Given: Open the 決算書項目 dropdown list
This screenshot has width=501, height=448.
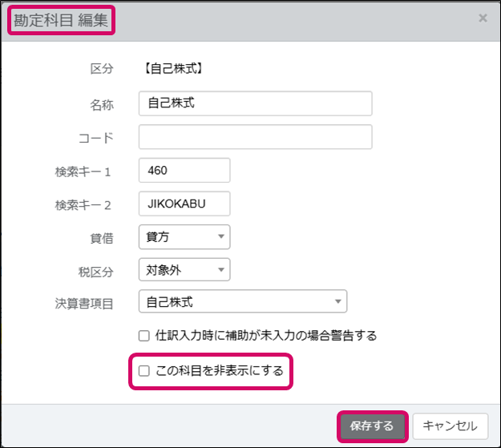Looking at the screenshot, I should pos(242,301).
